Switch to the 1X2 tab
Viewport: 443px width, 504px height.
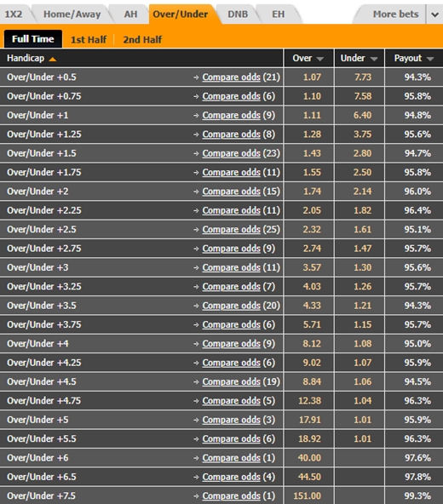pyautogui.click(x=13, y=14)
